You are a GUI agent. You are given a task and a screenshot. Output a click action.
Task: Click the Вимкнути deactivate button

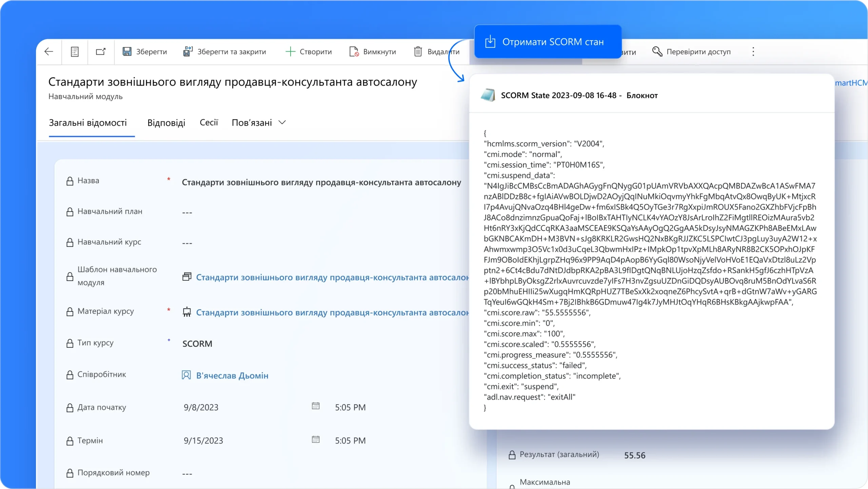tap(373, 52)
